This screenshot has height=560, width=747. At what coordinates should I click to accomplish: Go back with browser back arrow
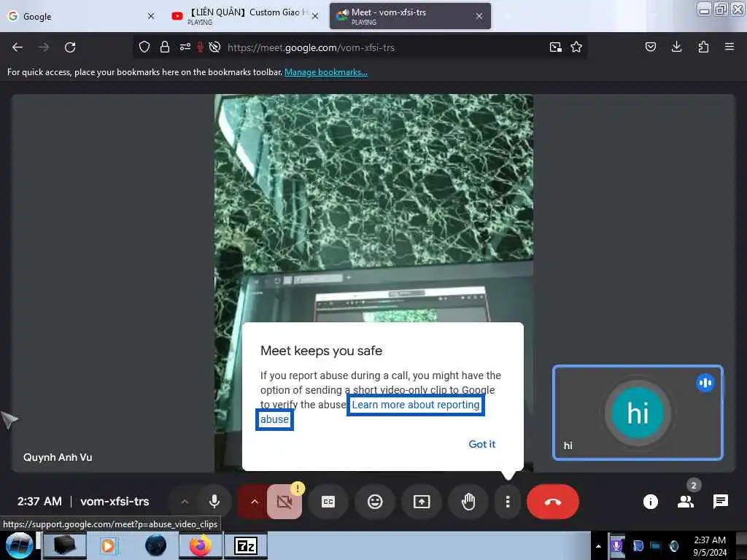18,47
